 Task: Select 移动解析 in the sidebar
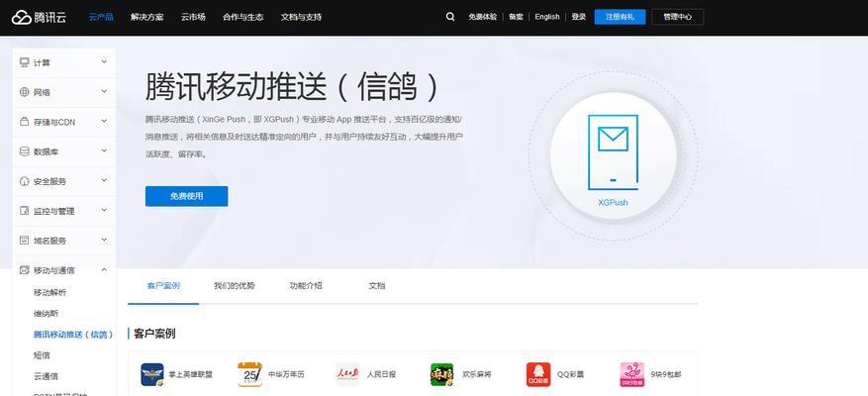point(49,292)
